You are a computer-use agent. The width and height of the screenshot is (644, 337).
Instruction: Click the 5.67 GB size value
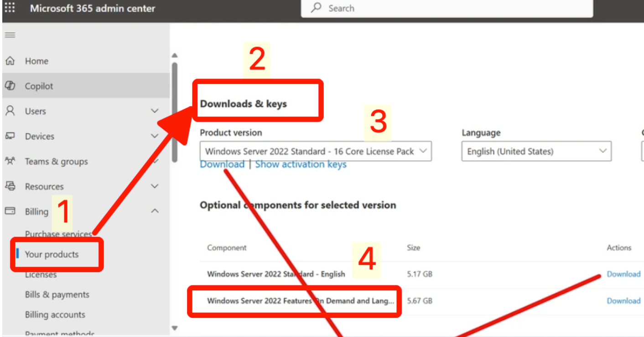point(420,300)
